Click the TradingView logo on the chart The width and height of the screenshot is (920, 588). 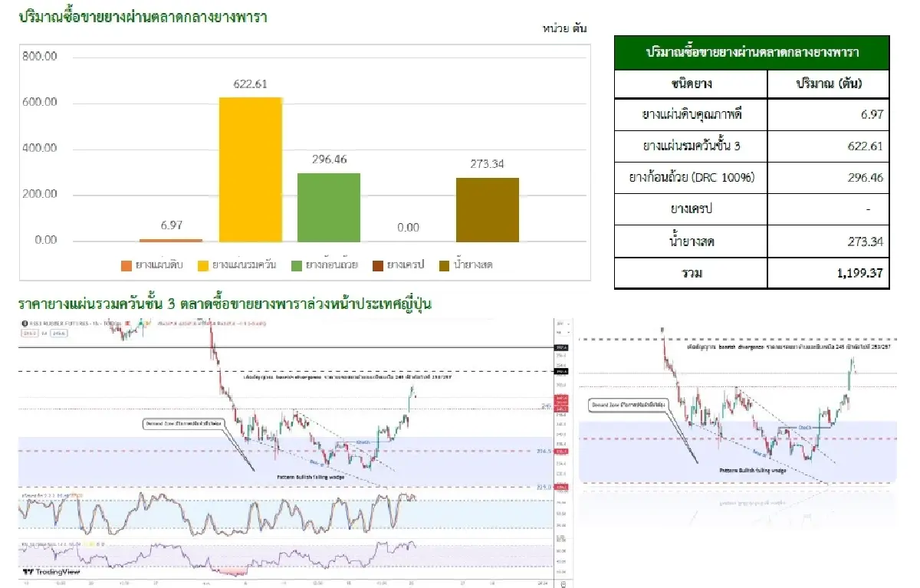(x=51, y=572)
